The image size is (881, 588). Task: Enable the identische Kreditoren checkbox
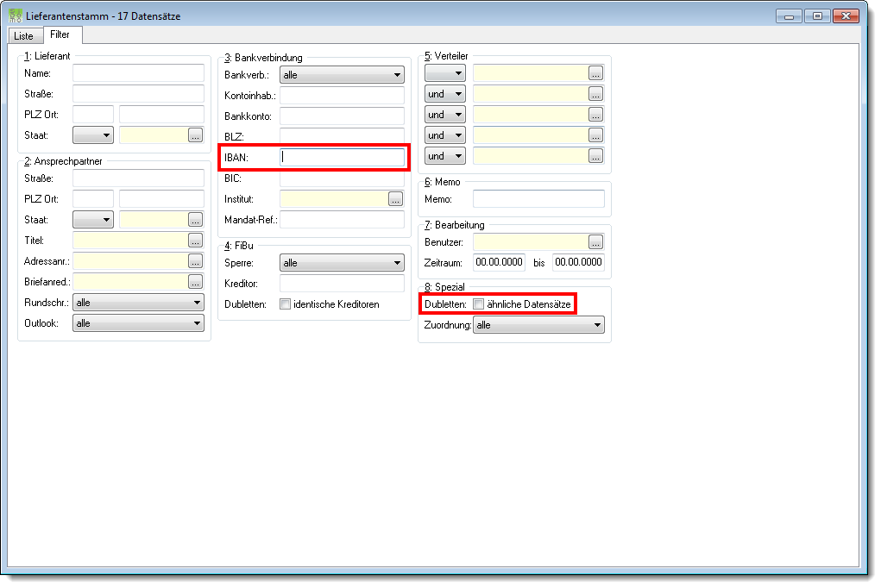[x=286, y=304]
